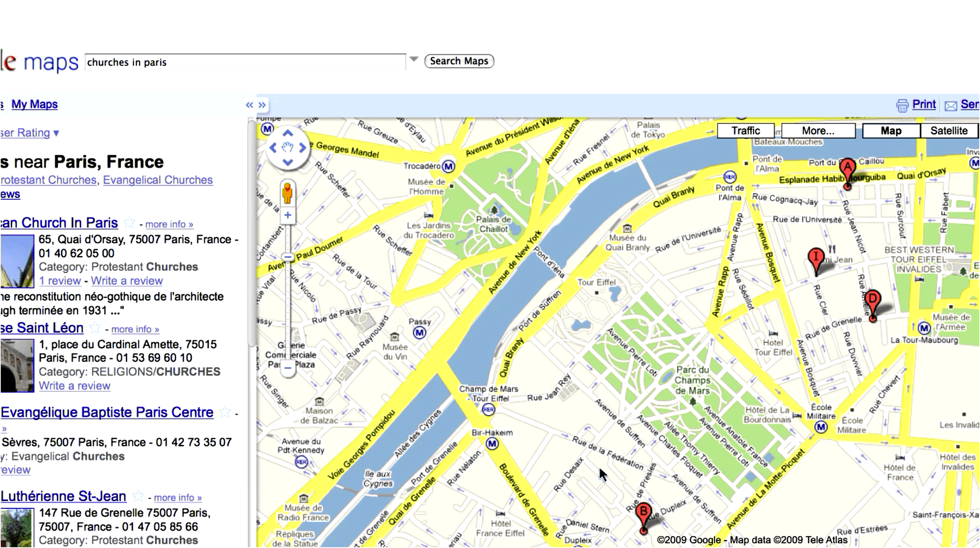
Task: Click the envelope icon next to Send
Action: point(951,104)
